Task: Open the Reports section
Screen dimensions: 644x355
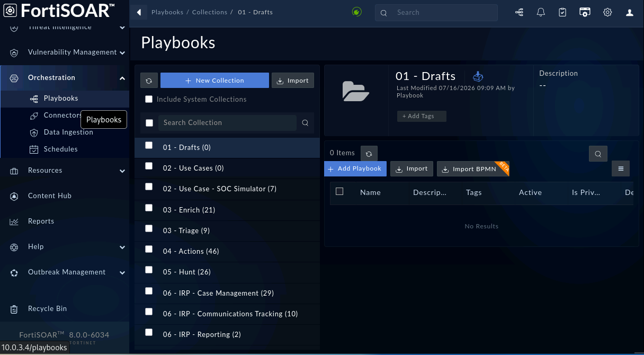Action: [41, 221]
